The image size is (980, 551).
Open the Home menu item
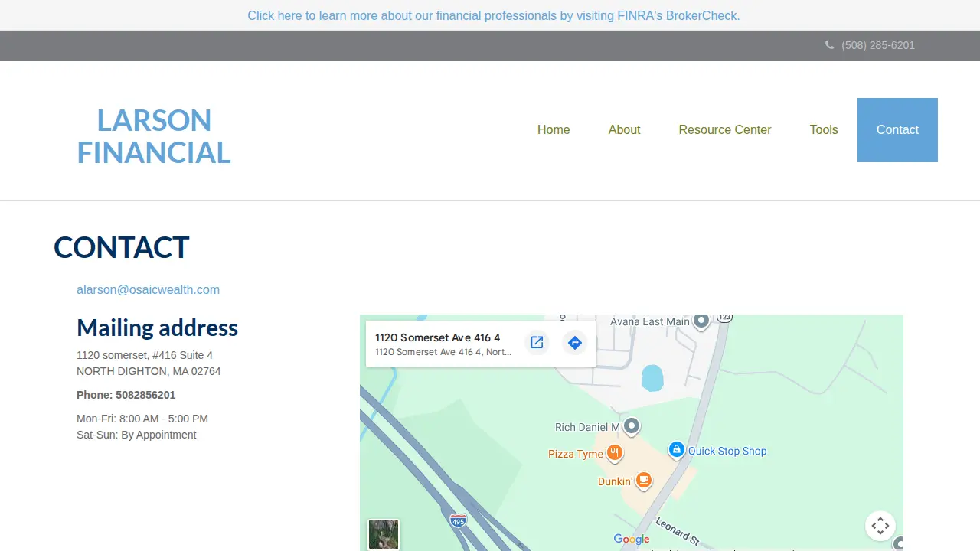point(554,130)
